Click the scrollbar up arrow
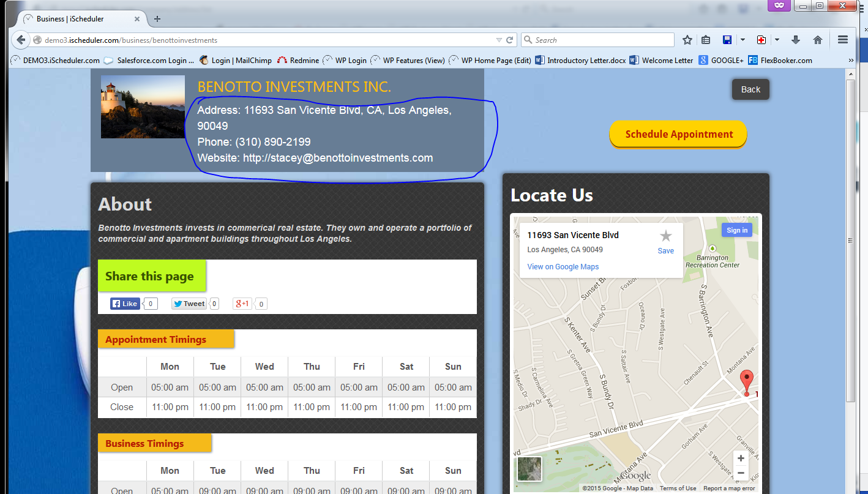 [851, 73]
